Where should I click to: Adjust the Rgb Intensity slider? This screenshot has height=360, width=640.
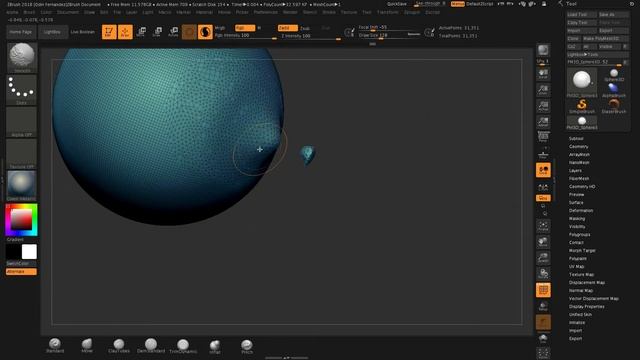point(245,36)
